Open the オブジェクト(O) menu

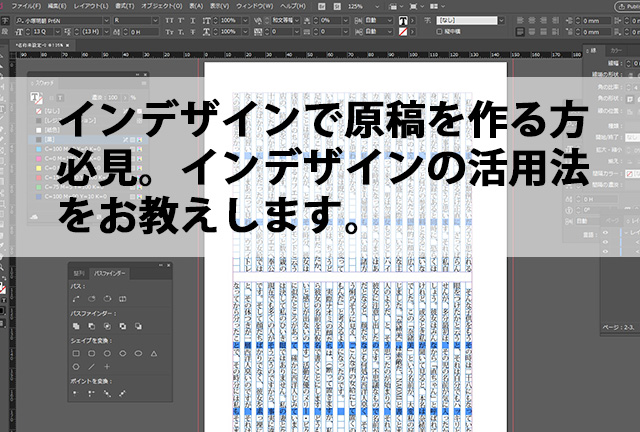pyautogui.click(x=162, y=7)
